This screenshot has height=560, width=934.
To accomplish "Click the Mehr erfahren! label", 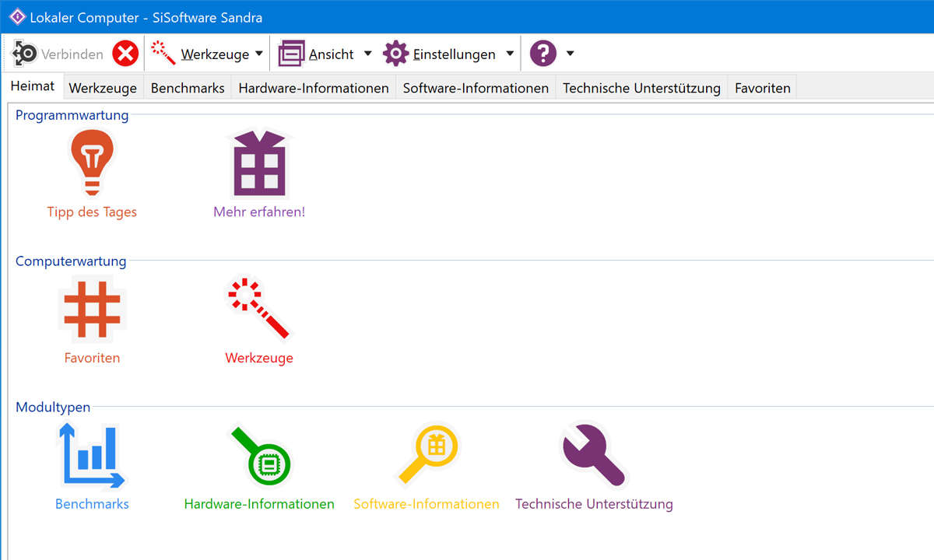I will (x=259, y=212).
